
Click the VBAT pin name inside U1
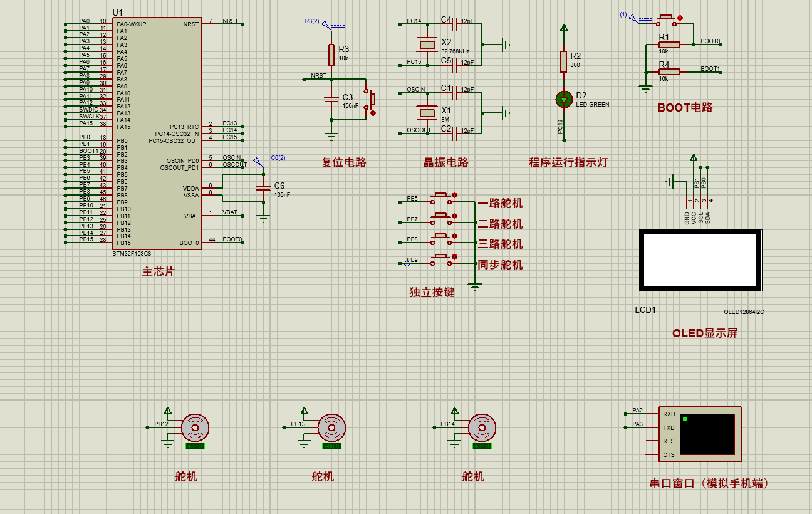(x=191, y=216)
